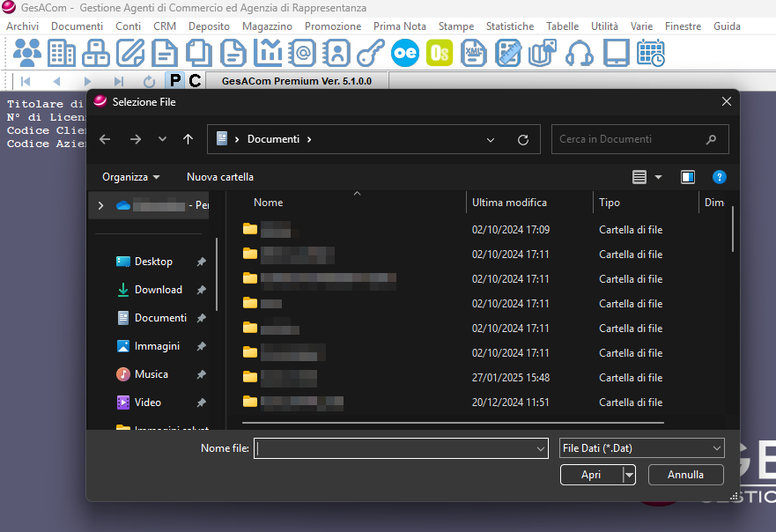Viewport: 776px width, 532px height.
Task: Open the CRM menu
Action: [x=165, y=26]
